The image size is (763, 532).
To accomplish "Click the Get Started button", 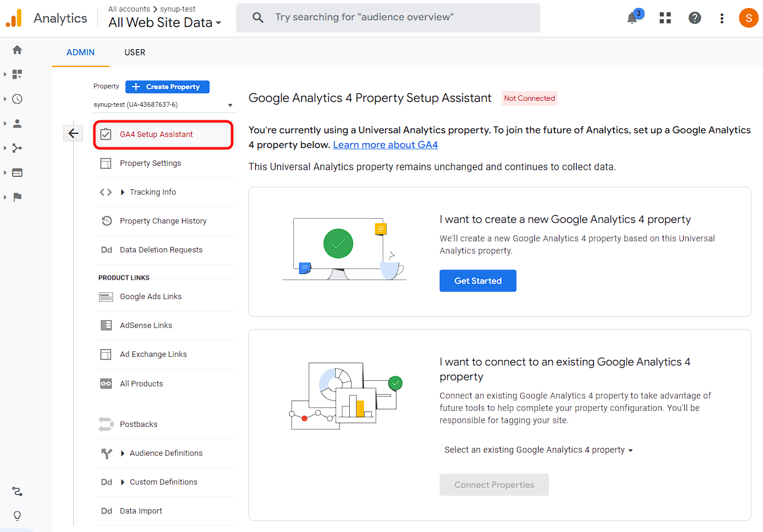I will coord(478,281).
